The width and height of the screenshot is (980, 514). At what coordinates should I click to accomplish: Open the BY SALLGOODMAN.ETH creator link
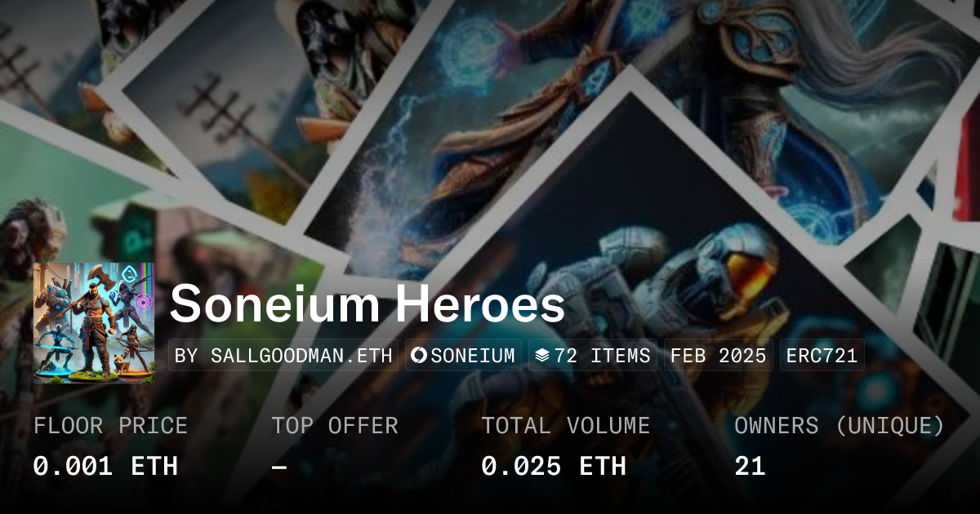[283, 356]
